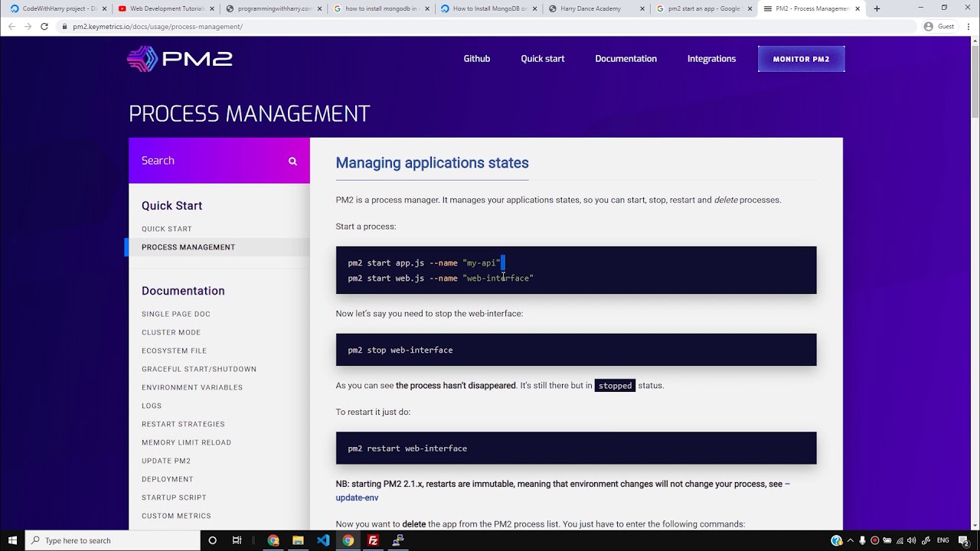Open MEMORY LIMIT RELOAD sidebar link
980x551 pixels.
(186, 442)
